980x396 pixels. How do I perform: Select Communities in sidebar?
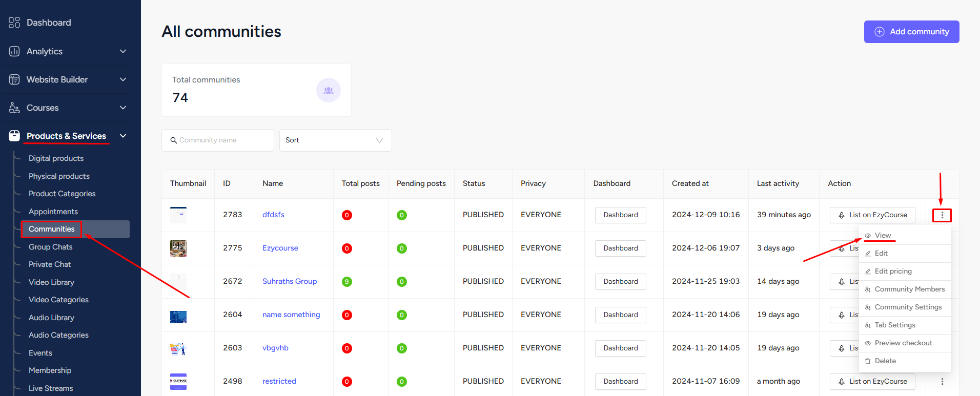pyautogui.click(x=75, y=229)
